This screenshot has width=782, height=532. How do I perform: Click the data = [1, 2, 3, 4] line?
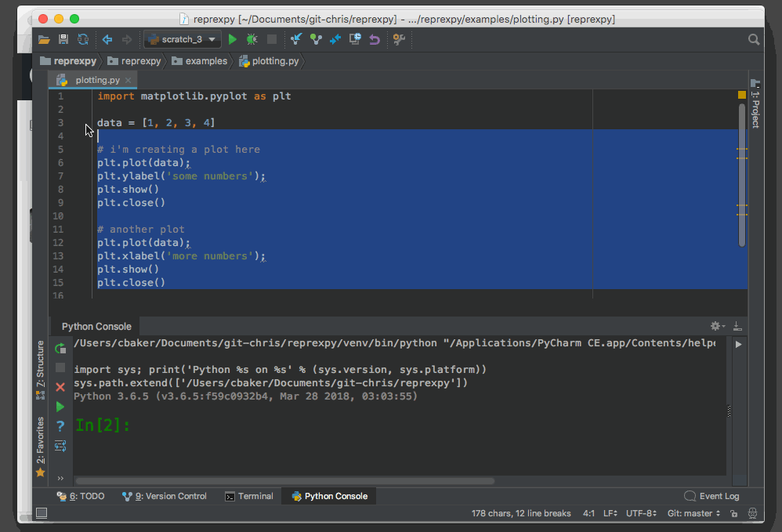[156, 123]
